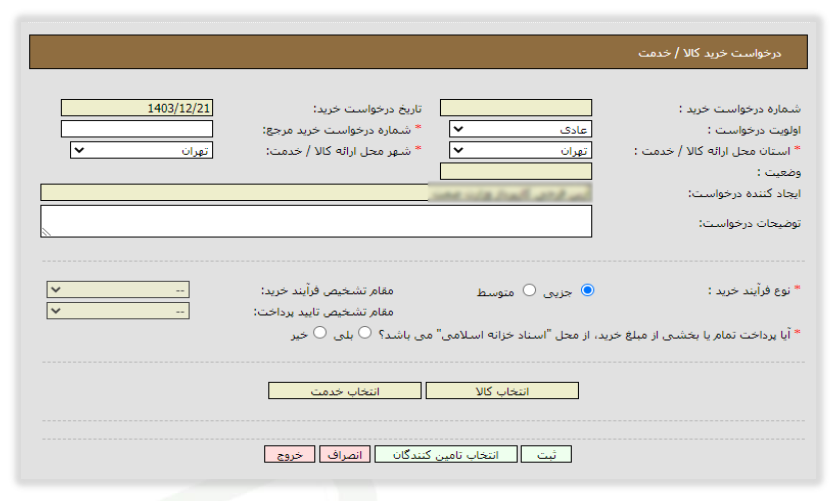Click the توضیحات درخواست label
This screenshot has height=501, width=838.
[x=749, y=223]
